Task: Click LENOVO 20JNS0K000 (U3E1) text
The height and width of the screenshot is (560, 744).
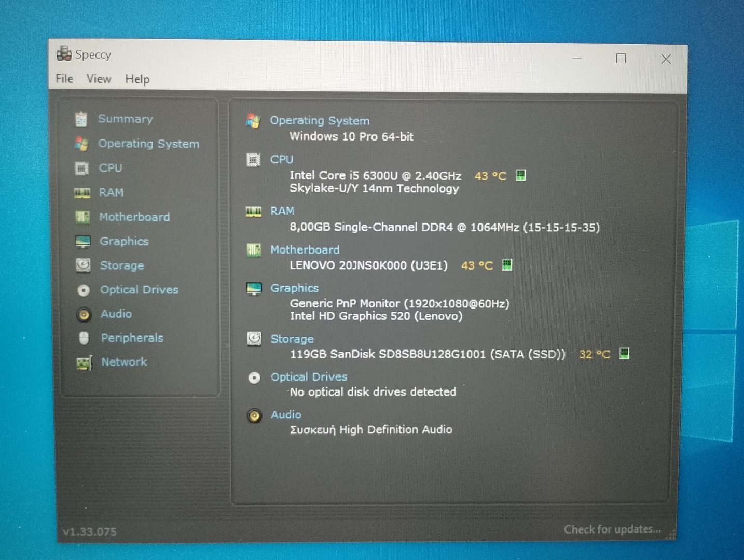Action: pos(368,265)
